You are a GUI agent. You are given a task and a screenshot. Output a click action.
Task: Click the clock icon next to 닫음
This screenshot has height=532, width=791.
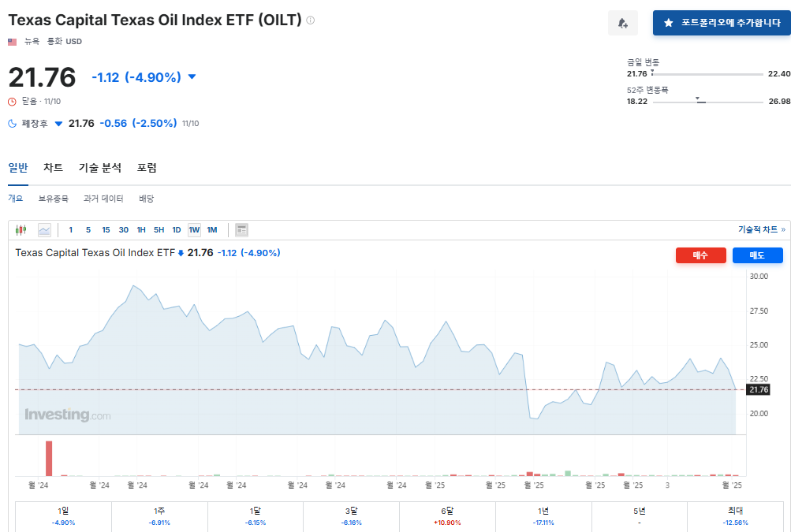(x=10, y=101)
